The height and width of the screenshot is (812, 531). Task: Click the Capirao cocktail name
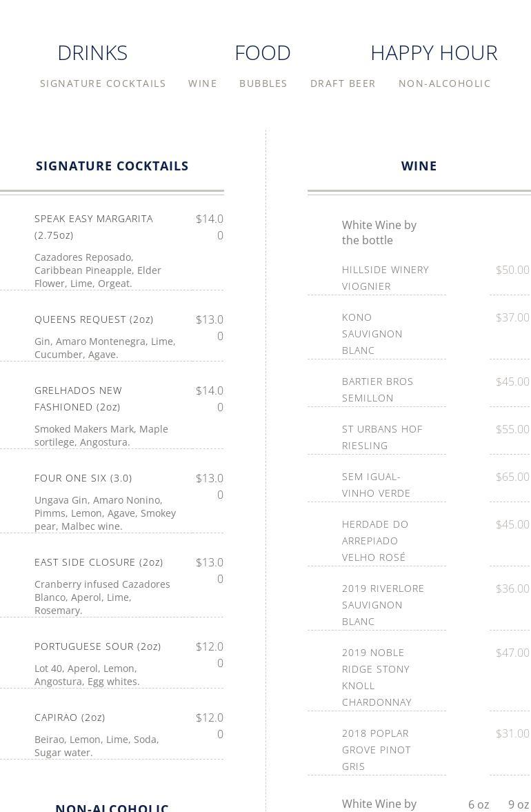(x=70, y=717)
